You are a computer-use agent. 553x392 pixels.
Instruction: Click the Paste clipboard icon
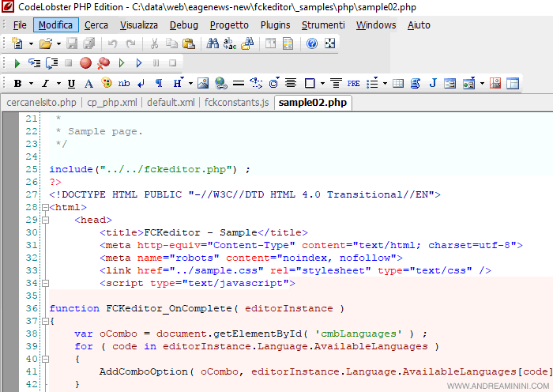coord(189,43)
